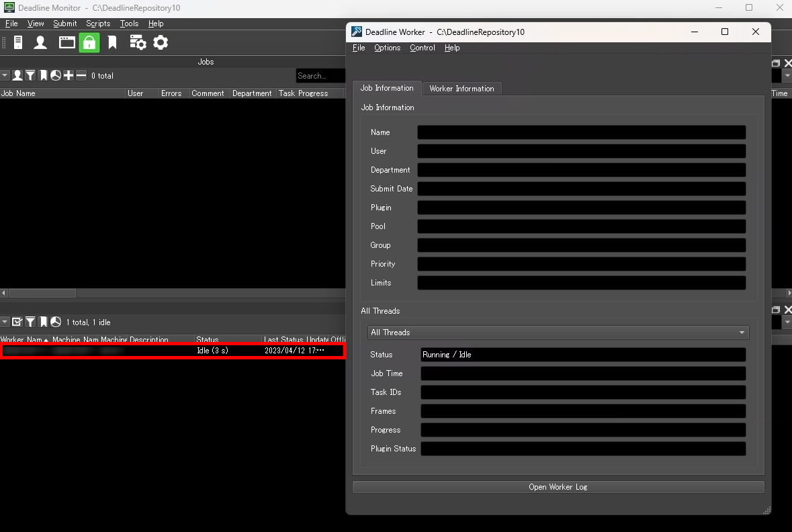This screenshot has height=532, width=792.
Task: Toggle the checkbox icon in Workers panel toolbar
Action: point(17,322)
